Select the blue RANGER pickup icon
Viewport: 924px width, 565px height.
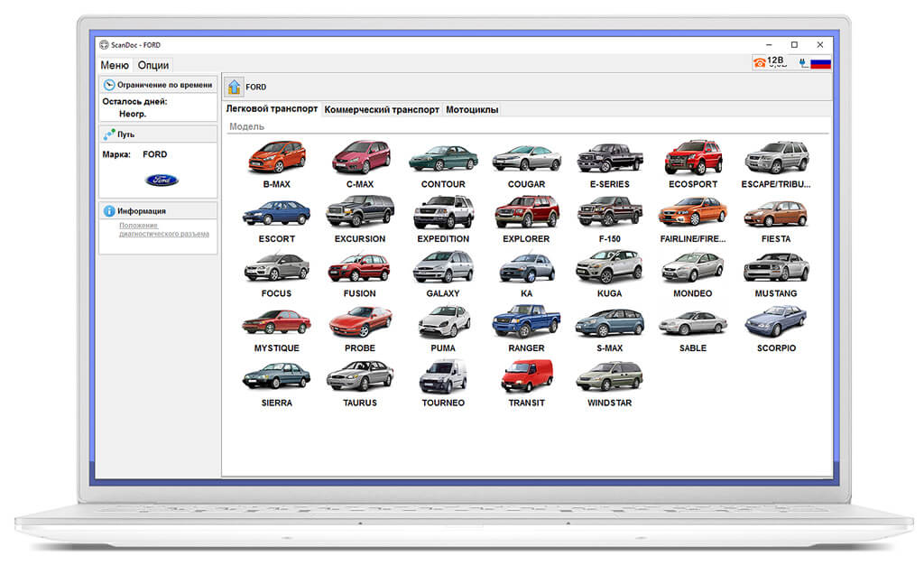526,321
